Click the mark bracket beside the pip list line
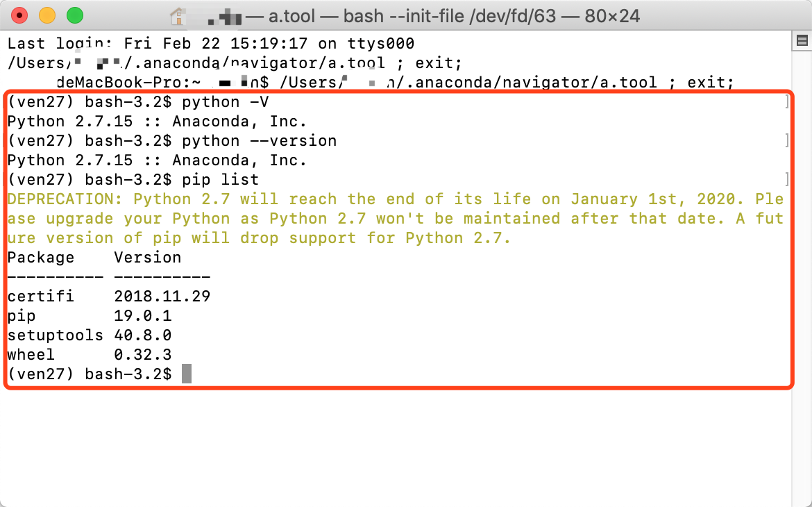Screen dimensions: 812x507 tap(786, 180)
